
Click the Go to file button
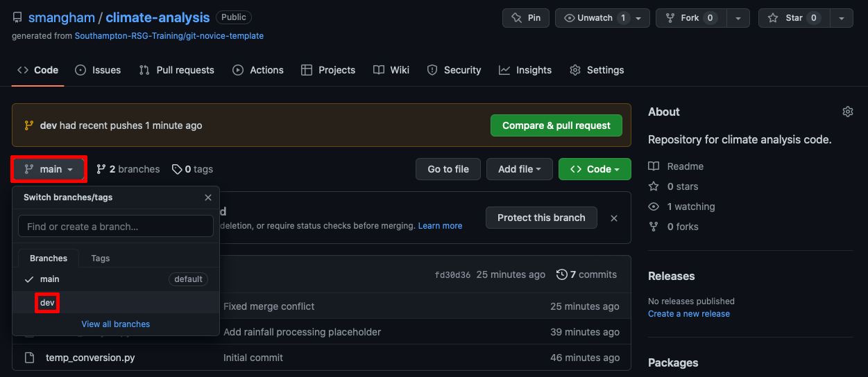tap(448, 169)
